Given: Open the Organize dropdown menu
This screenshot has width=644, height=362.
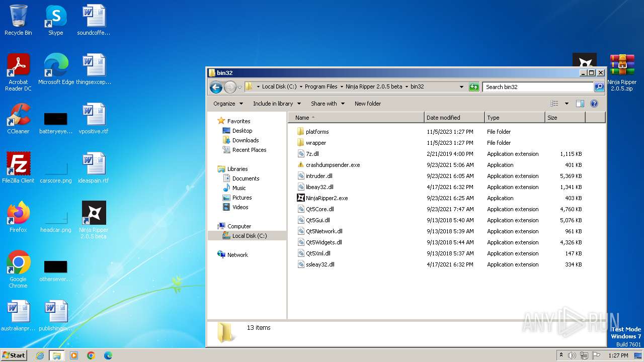Looking at the screenshot, I should (228, 104).
